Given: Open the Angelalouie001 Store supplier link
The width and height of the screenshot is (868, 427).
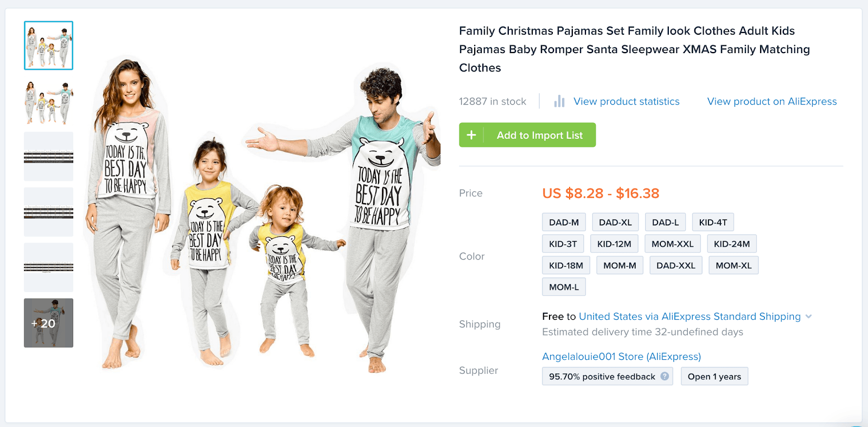Looking at the screenshot, I should (x=621, y=357).
